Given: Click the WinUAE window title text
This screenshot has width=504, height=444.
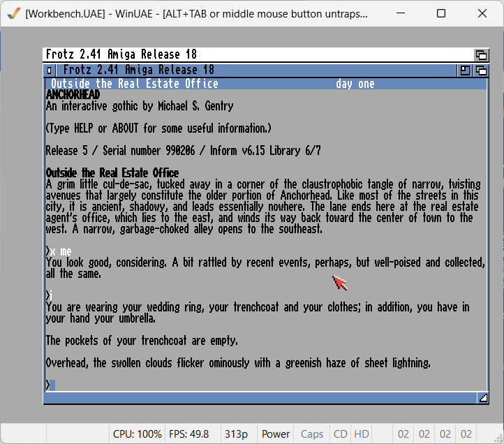Looking at the screenshot, I should pos(196,14).
